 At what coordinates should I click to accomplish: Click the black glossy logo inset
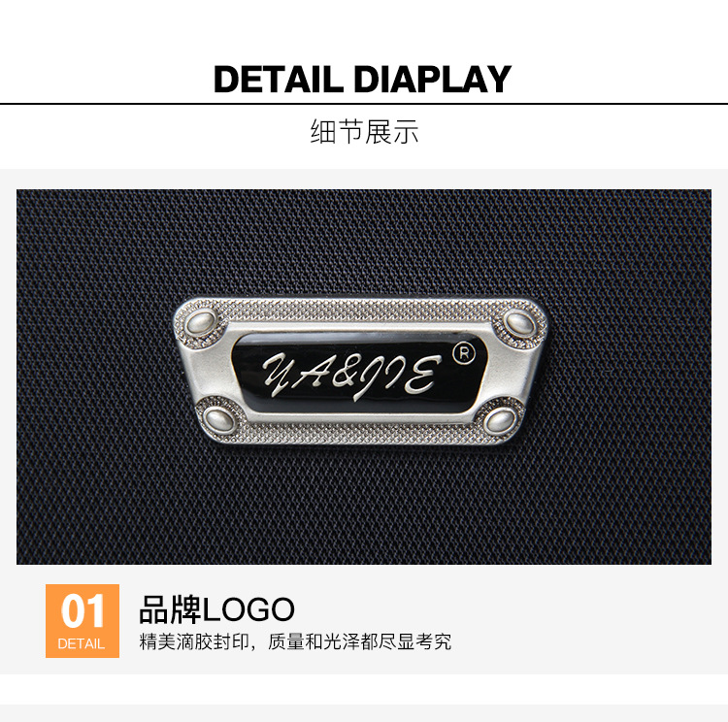pyautogui.click(x=359, y=373)
